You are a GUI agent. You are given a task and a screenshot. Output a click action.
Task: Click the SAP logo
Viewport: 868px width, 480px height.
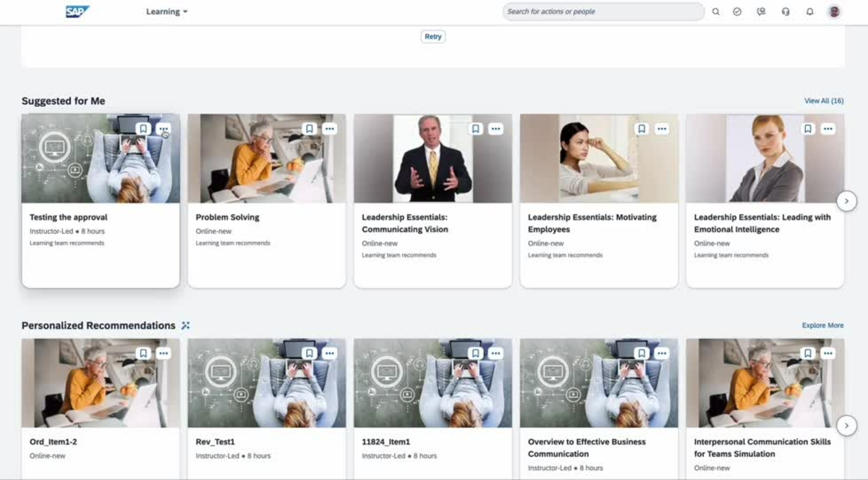coord(78,11)
